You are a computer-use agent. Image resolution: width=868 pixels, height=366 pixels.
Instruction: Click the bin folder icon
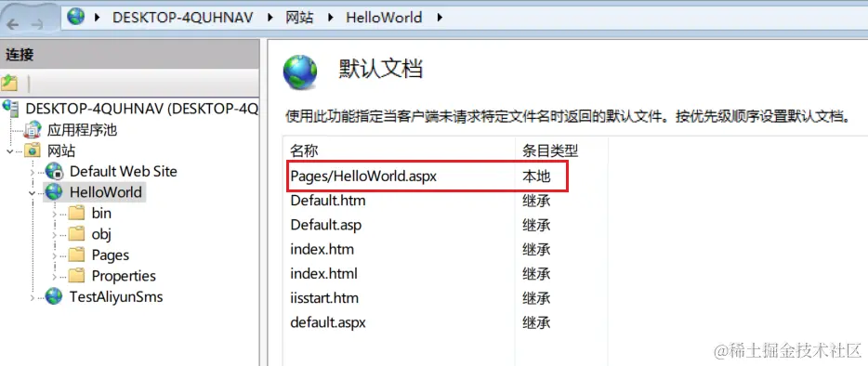tap(76, 213)
